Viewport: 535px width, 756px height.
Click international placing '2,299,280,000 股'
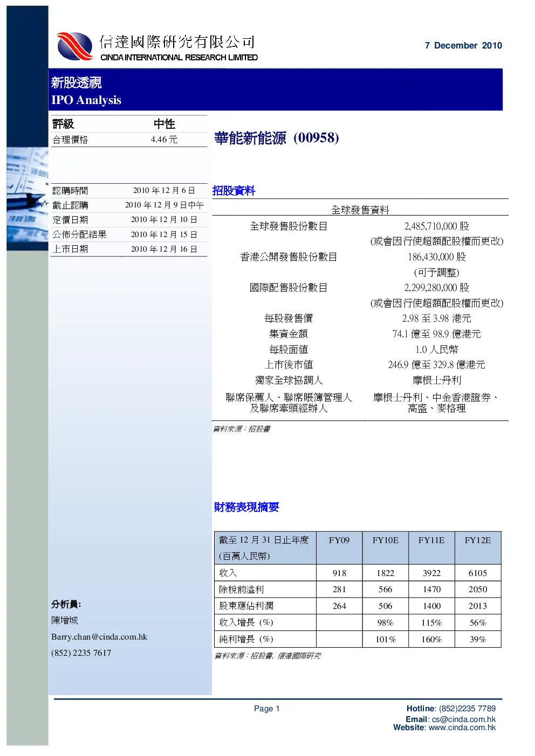[437, 288]
